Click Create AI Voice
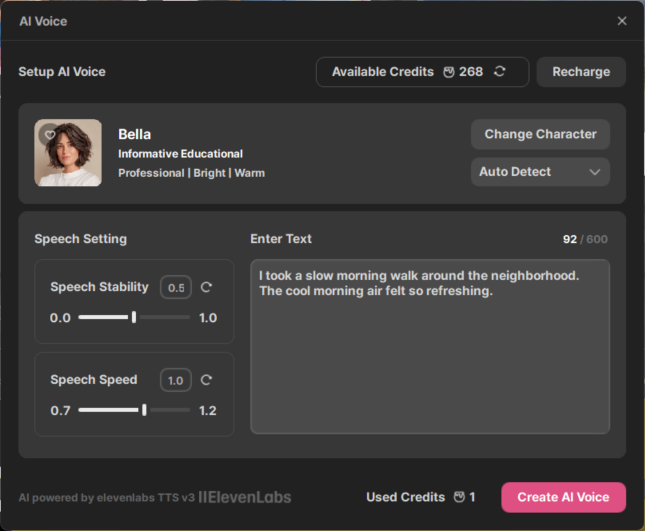645x531 pixels. click(x=563, y=497)
